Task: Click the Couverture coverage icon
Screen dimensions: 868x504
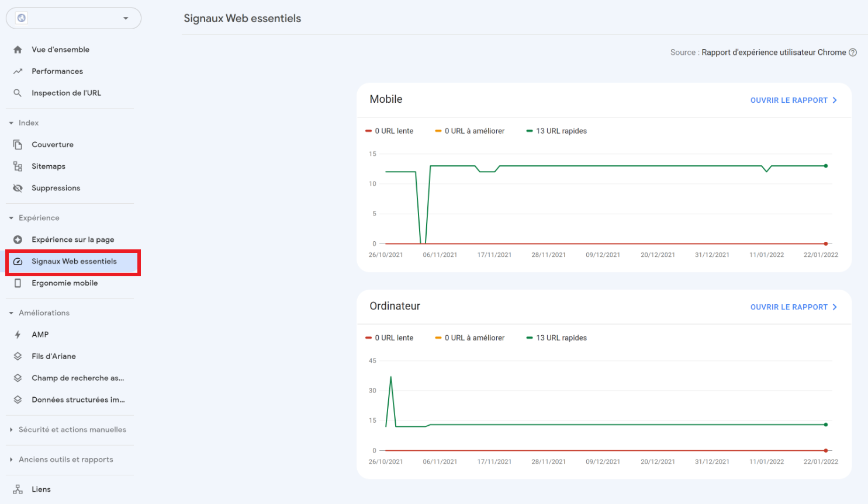Action: tap(19, 144)
